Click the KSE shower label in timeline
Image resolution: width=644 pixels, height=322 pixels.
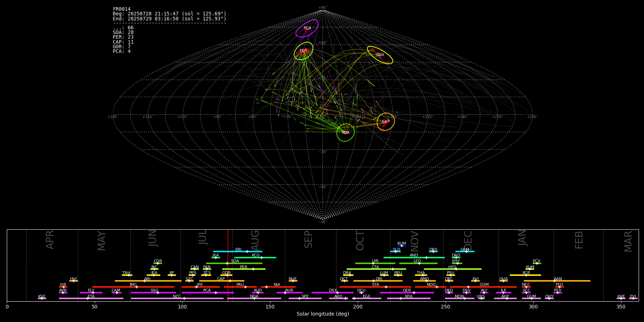tap(42, 297)
